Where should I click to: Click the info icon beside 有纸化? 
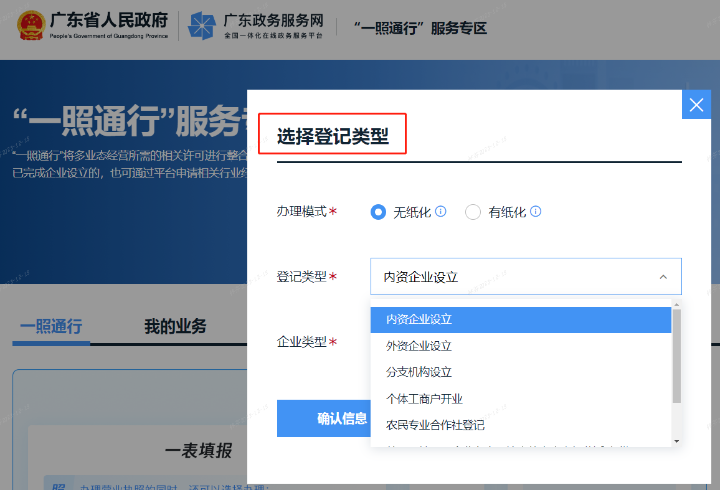(x=536, y=212)
